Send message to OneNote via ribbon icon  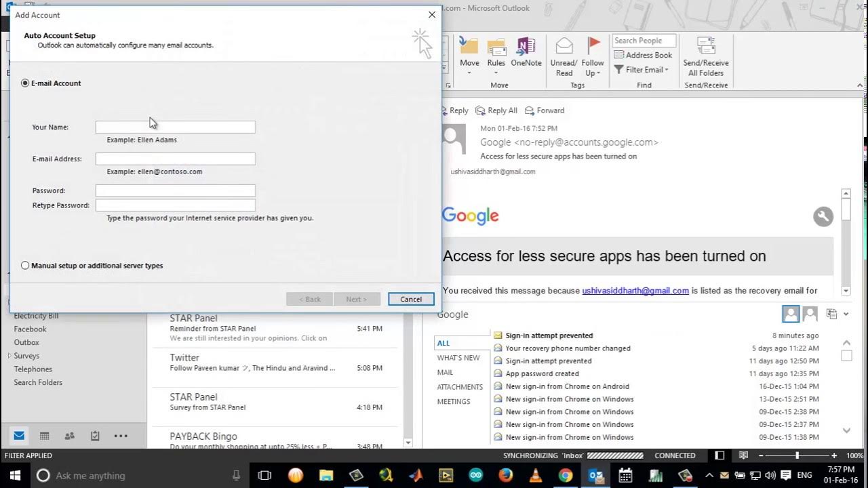pos(526,52)
